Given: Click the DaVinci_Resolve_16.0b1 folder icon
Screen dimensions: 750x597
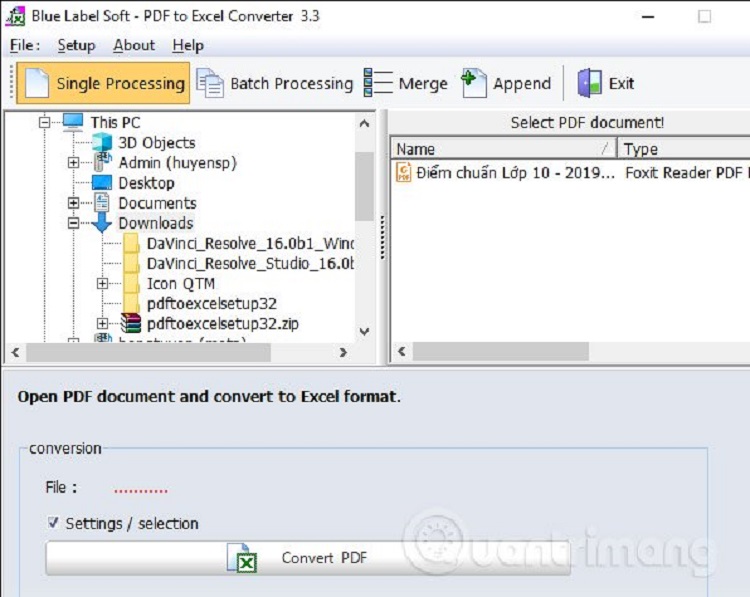Looking at the screenshot, I should point(131,243).
